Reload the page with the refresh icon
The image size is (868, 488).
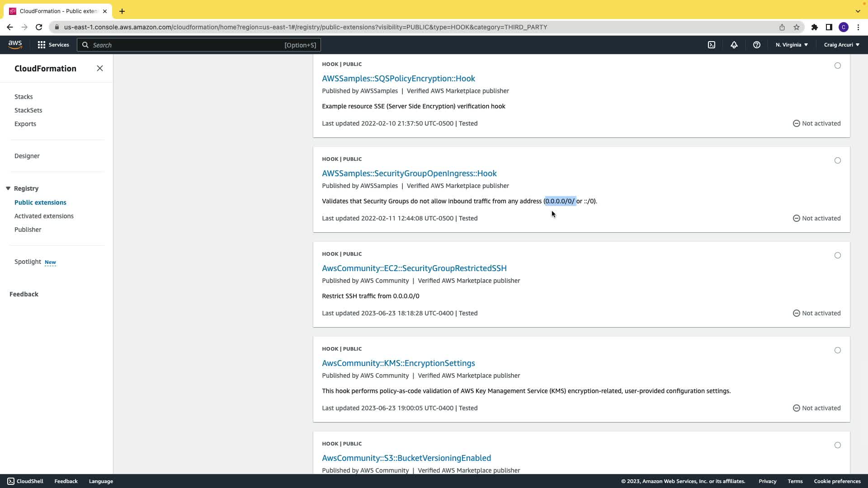pyautogui.click(x=39, y=27)
